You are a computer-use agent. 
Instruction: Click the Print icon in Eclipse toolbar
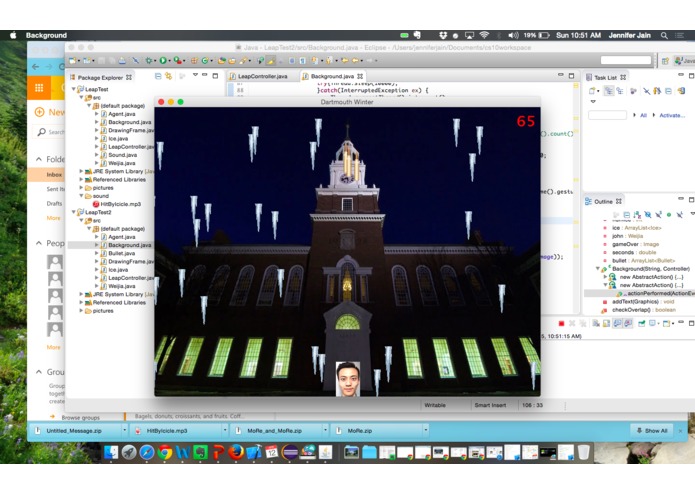[122, 60]
